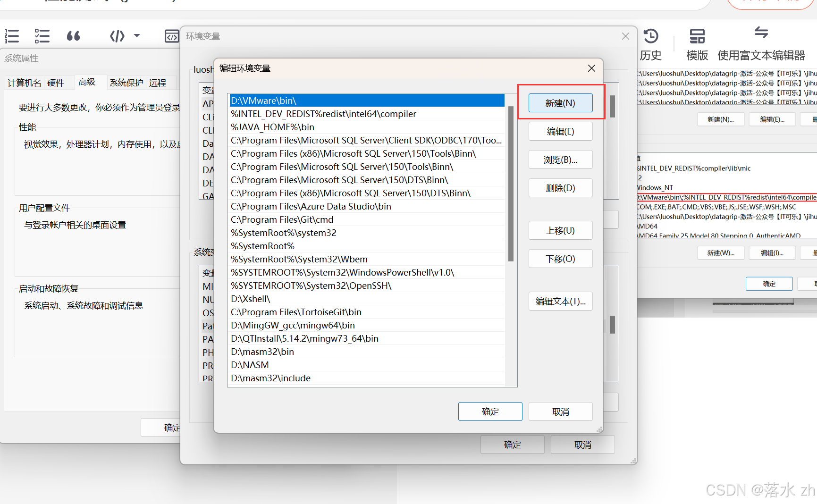Image resolution: width=817 pixels, height=504 pixels.
Task: Select the Azure Data Studio\bin entry
Action: coord(367,206)
